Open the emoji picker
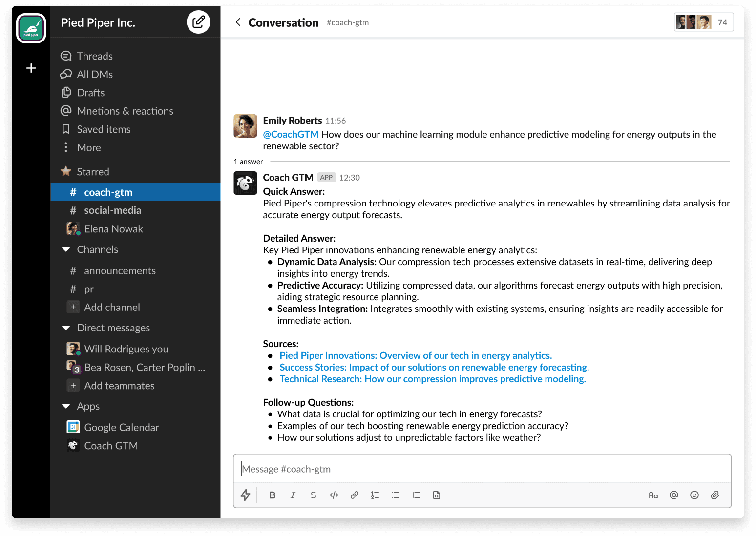Image resolution: width=756 pixels, height=536 pixels. tap(694, 495)
